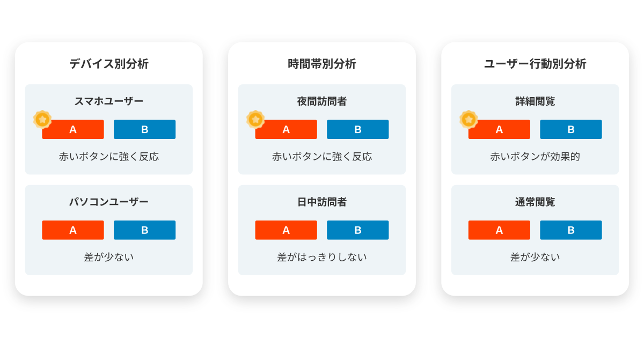Image resolution: width=644 pixels, height=338 pixels.
Task: Click the 赤いボタンが効果的 result text
Action: pos(535,157)
